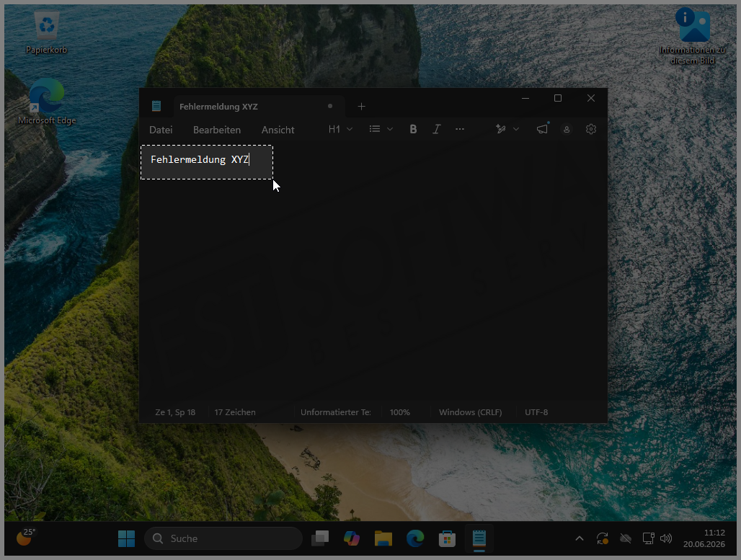Click the sync update tray icon
This screenshot has height=560, width=741.
tap(603, 538)
